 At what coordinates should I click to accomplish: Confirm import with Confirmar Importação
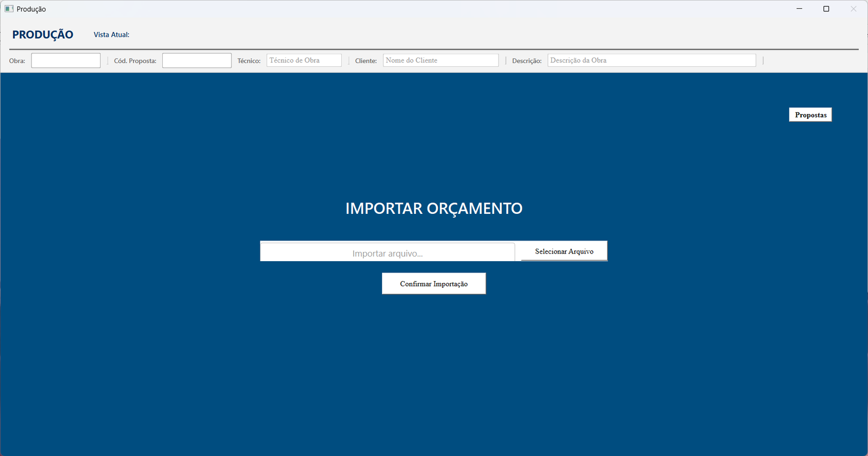[434, 283]
